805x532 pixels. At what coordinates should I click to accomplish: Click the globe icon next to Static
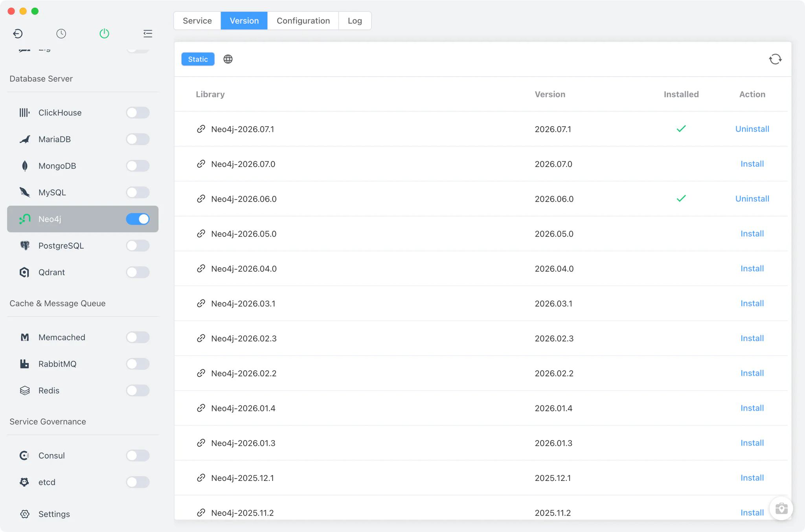tap(228, 59)
